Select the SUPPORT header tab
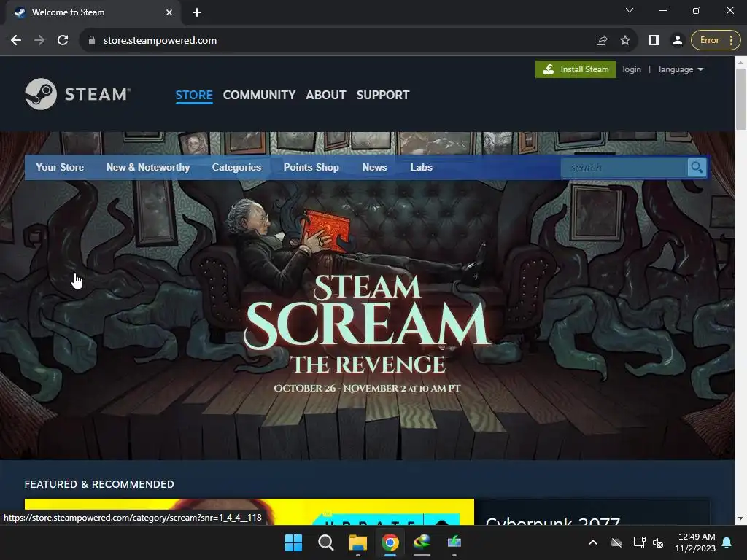The height and width of the screenshot is (560, 747). [383, 96]
